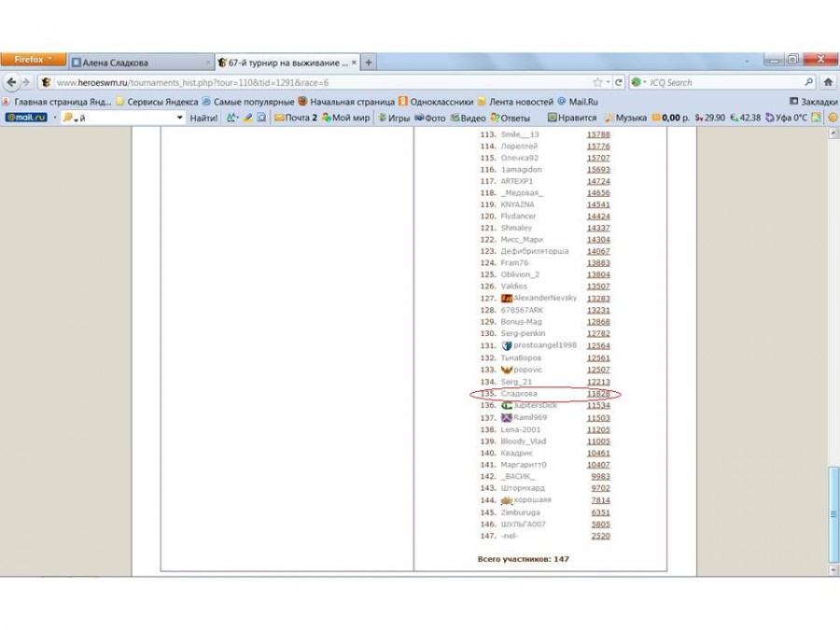840x630 pixels.
Task: Open player AlexanderNevsky profile
Action: 545,298
